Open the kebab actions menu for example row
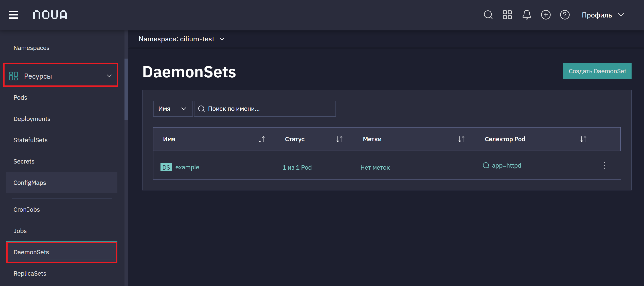 604,165
